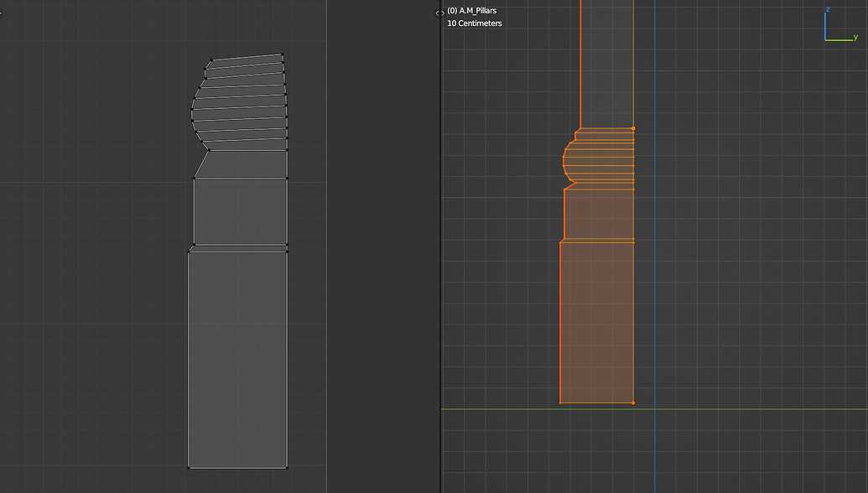This screenshot has height=493, width=868.
Task: Select the top-left vertex of the grey profile mesh
Action: pyautogui.click(x=212, y=60)
